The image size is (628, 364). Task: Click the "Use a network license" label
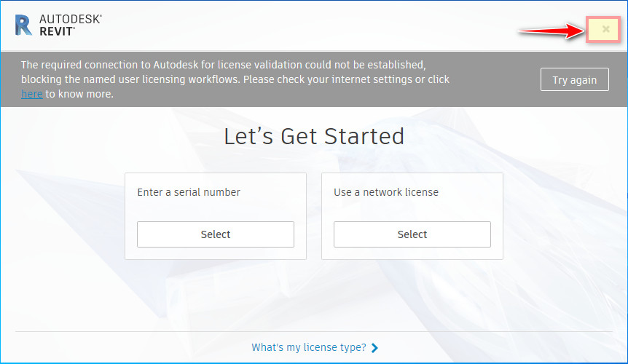pyautogui.click(x=386, y=192)
